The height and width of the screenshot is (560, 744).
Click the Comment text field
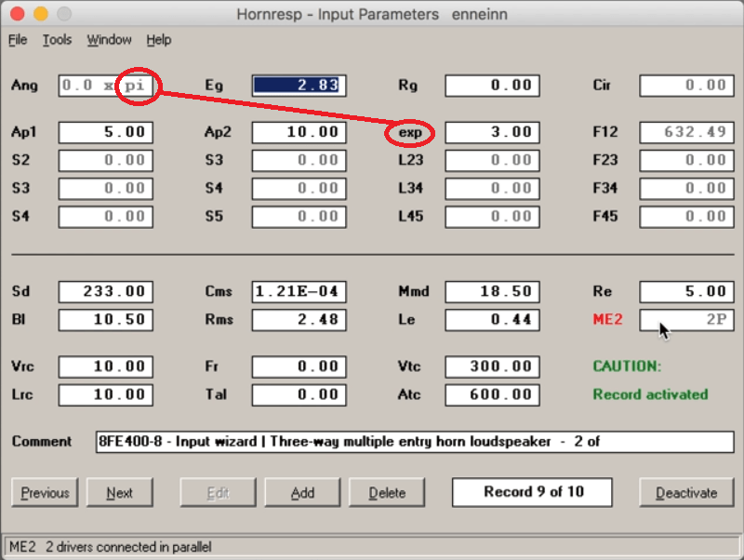click(415, 442)
